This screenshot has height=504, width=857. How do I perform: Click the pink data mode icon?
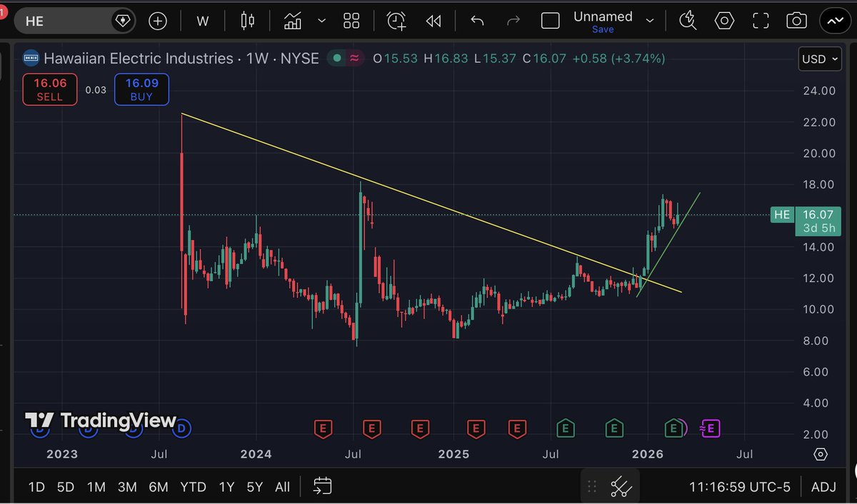354,58
